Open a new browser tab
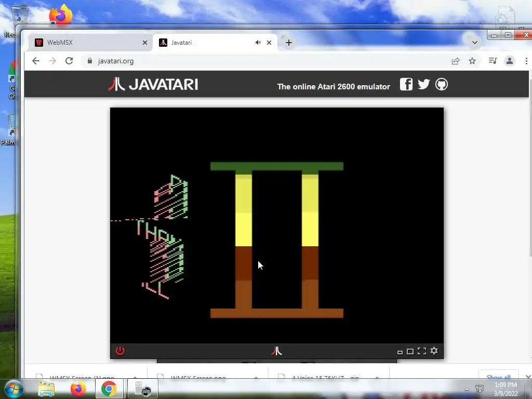532x399 pixels. pyautogui.click(x=289, y=43)
